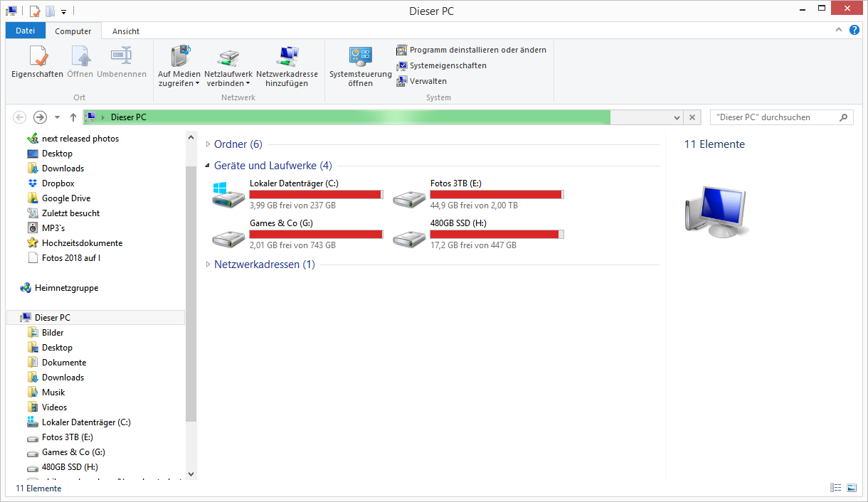Click the Lokaler Datenträger (C:) drive icon
Viewport: 868px width, 502px height.
click(228, 194)
